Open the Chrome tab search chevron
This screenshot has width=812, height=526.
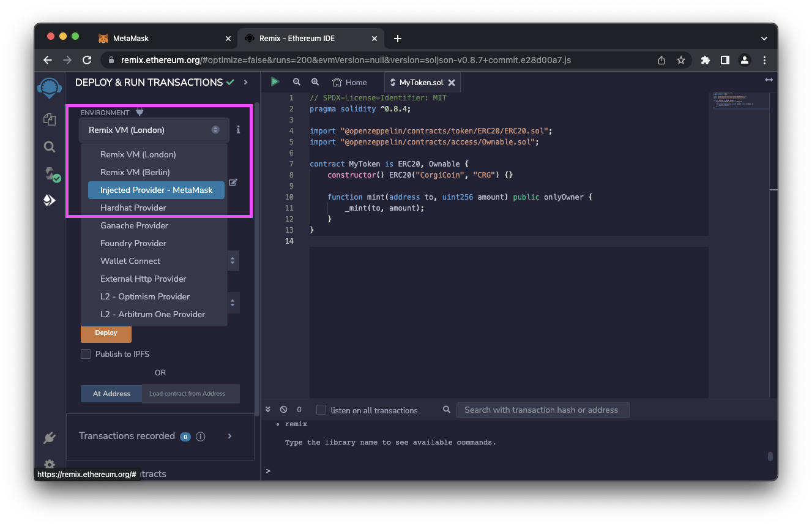764,38
